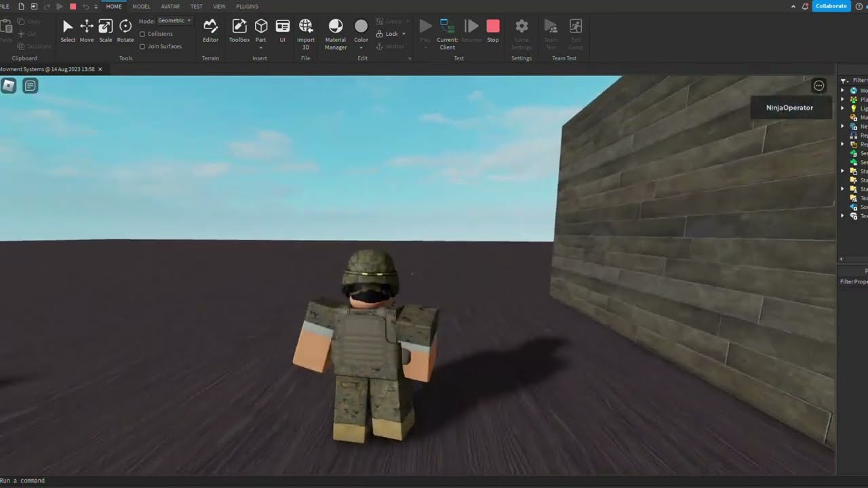Expand the Color dropdown arrow
Image resolution: width=868 pixels, height=488 pixels.
click(x=361, y=48)
